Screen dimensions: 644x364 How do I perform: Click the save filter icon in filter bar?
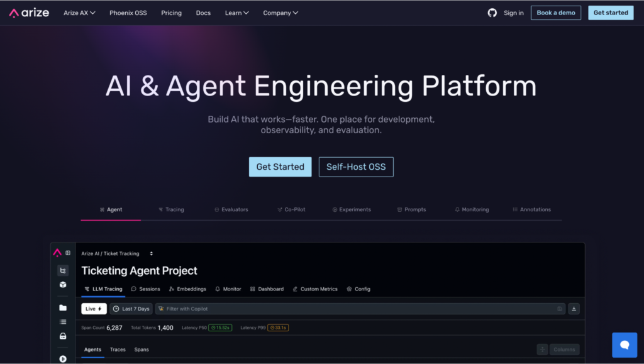pos(560,309)
